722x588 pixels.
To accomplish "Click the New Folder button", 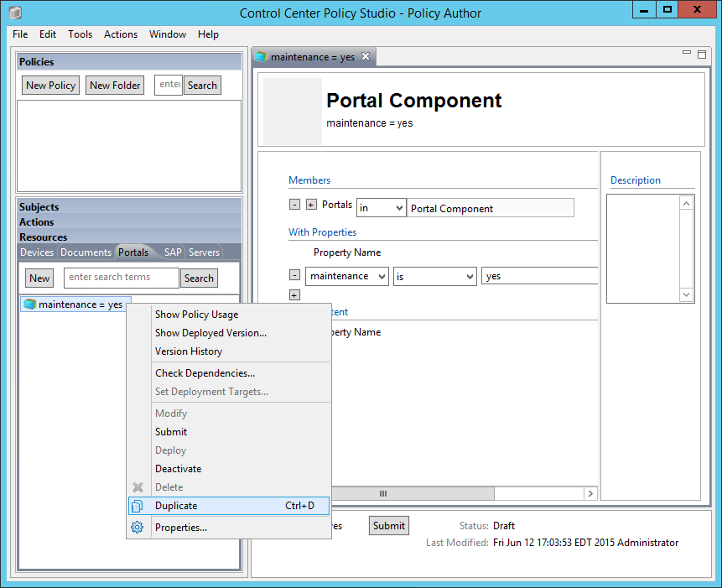I will [115, 86].
